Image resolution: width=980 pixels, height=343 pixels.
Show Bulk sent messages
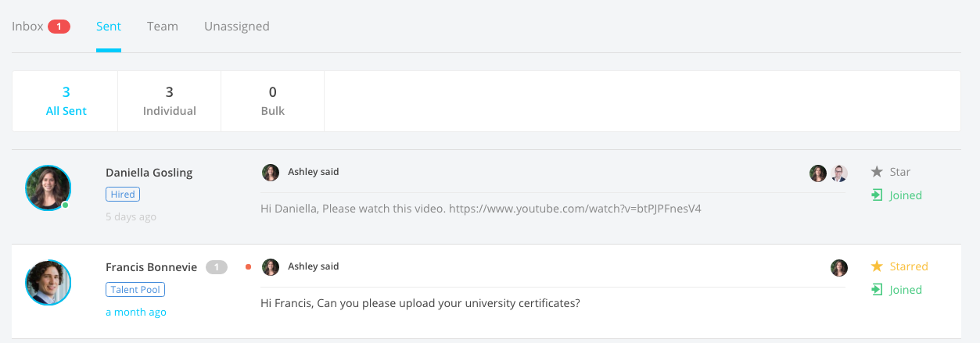pyautogui.click(x=273, y=102)
